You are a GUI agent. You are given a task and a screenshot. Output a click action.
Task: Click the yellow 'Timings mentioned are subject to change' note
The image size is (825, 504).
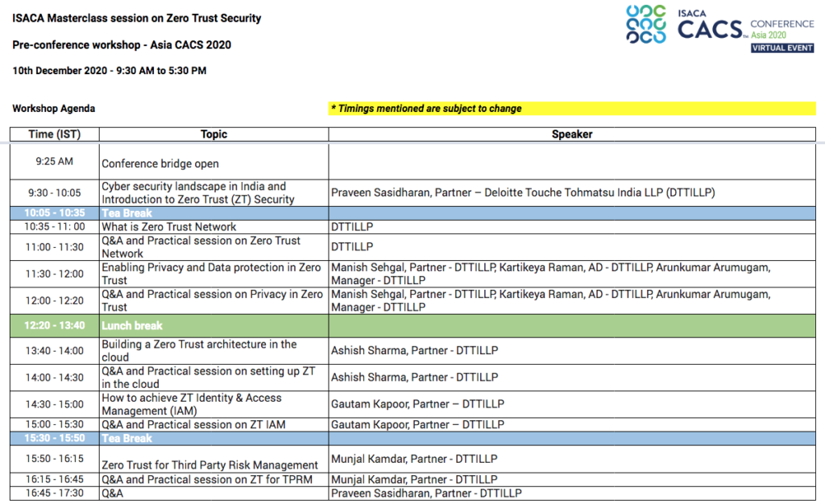point(572,108)
